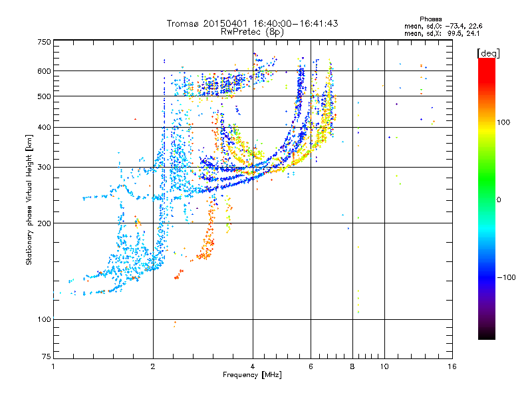Image resolution: width=532 pixels, height=399 pixels.
Task: Click the subtitle "RwPretec (8p)"
Action: [252, 32]
